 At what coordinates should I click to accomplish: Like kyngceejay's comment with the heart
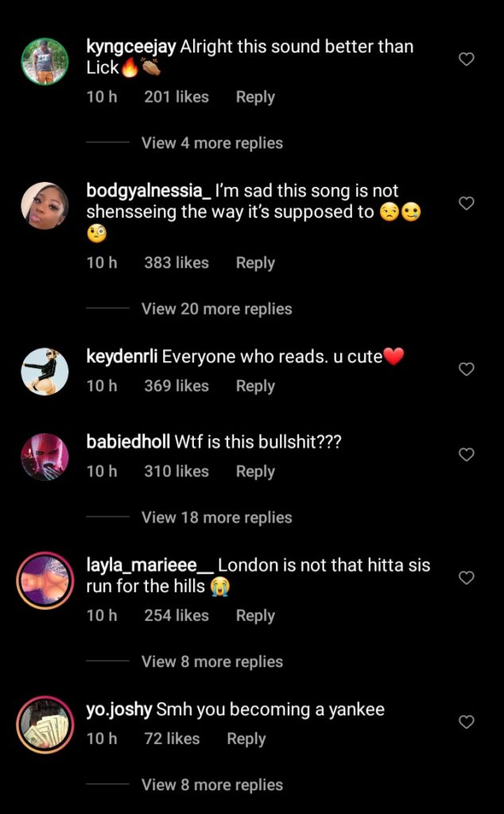467,59
